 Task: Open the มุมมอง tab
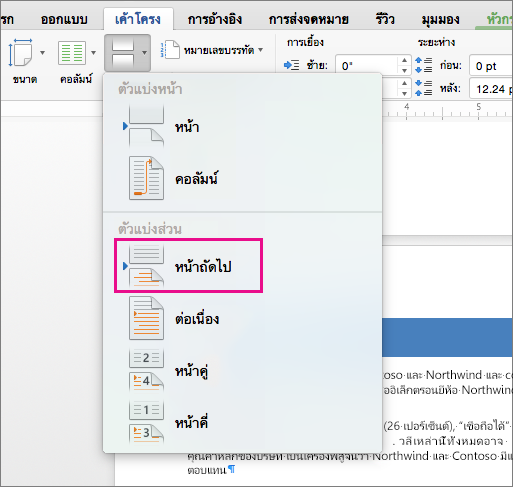pyautogui.click(x=440, y=19)
